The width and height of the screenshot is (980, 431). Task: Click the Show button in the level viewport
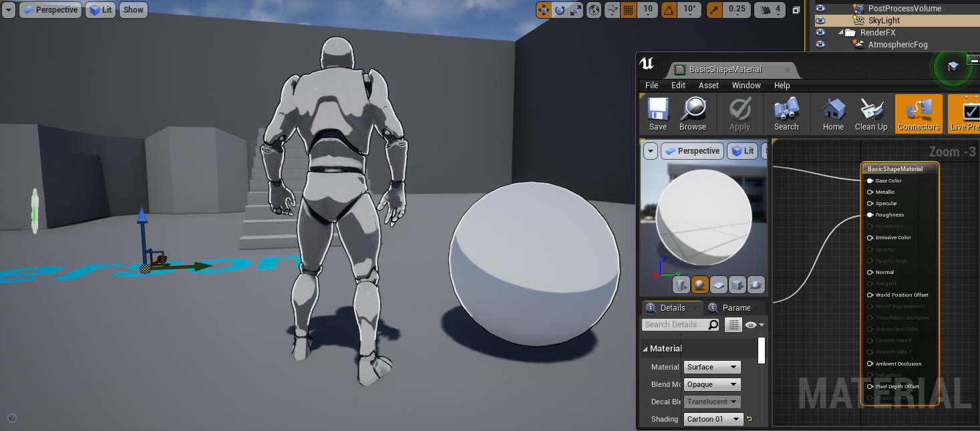132,9
